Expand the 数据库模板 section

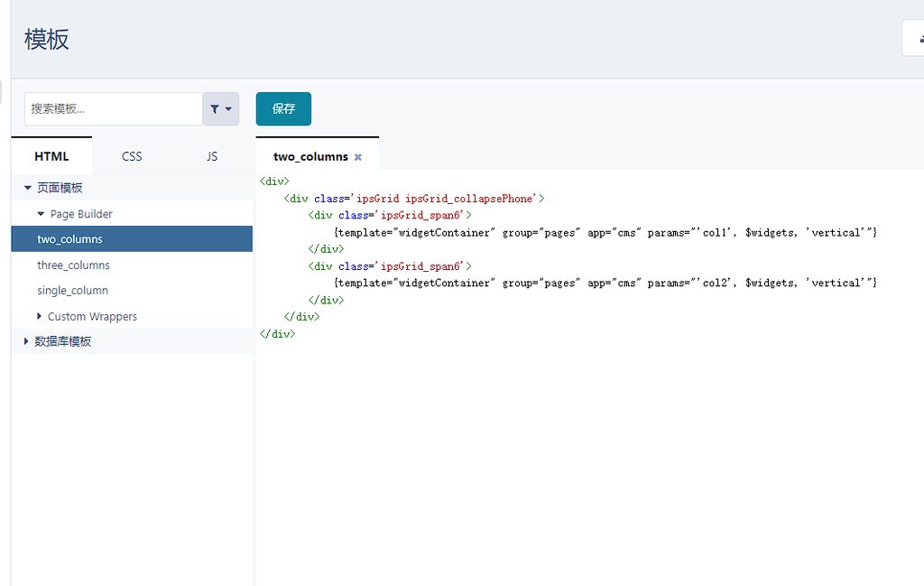[x=26, y=341]
